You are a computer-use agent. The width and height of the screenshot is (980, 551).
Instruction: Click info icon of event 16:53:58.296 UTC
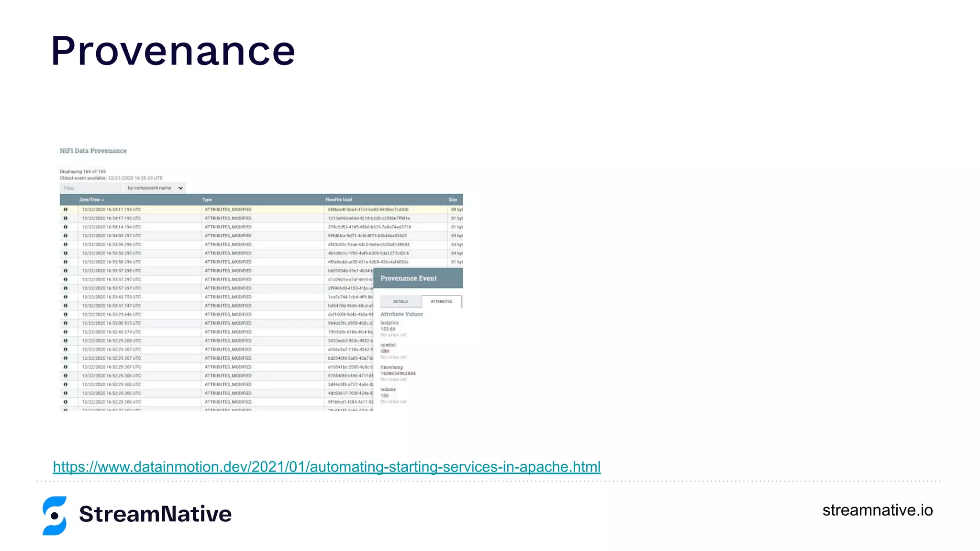click(x=66, y=262)
